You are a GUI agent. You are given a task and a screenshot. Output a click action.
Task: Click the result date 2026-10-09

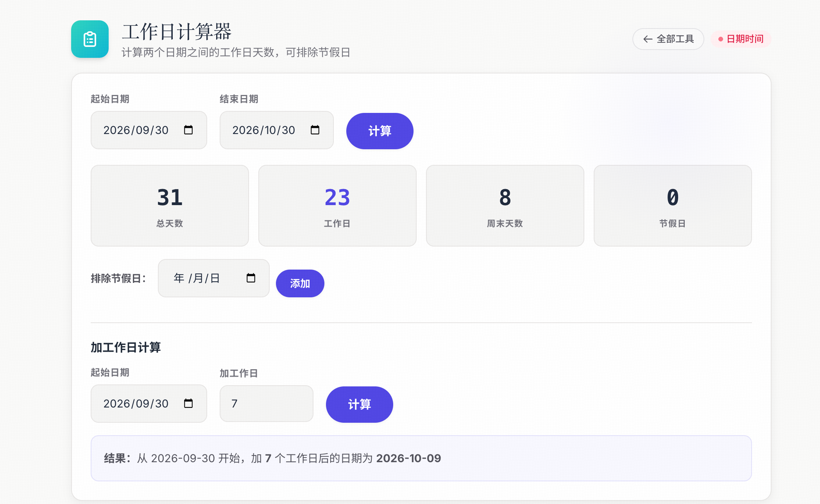408,458
